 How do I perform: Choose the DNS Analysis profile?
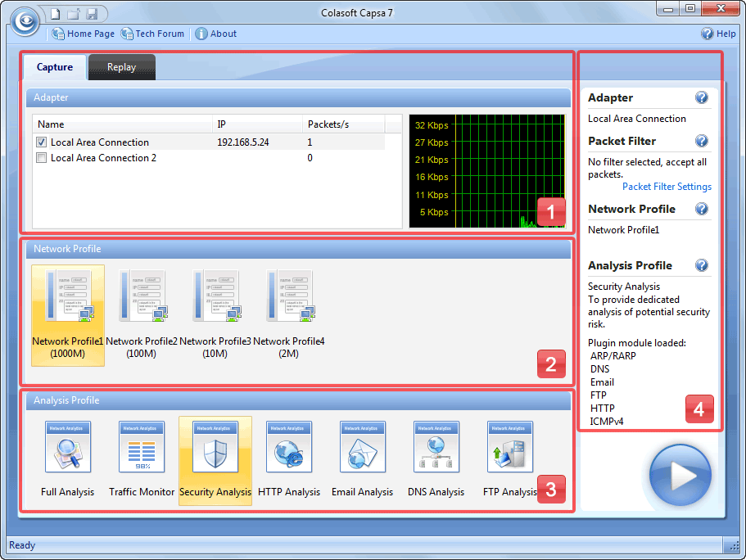[436, 460]
